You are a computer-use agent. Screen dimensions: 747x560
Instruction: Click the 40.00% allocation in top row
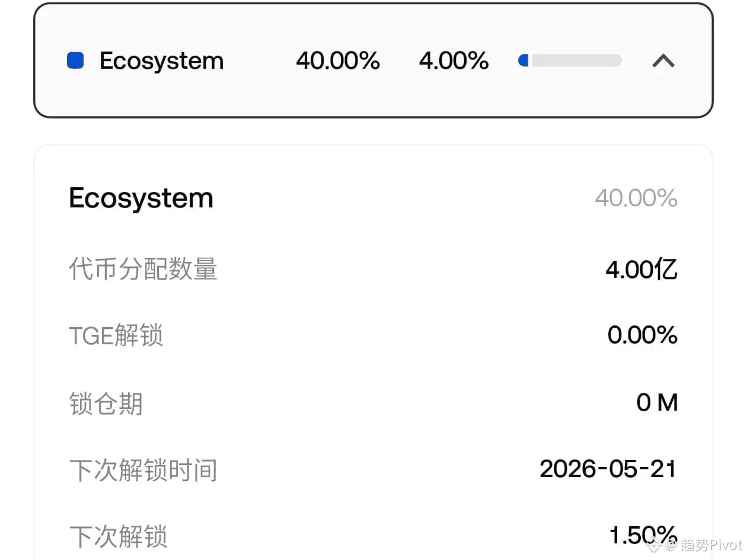point(338,61)
